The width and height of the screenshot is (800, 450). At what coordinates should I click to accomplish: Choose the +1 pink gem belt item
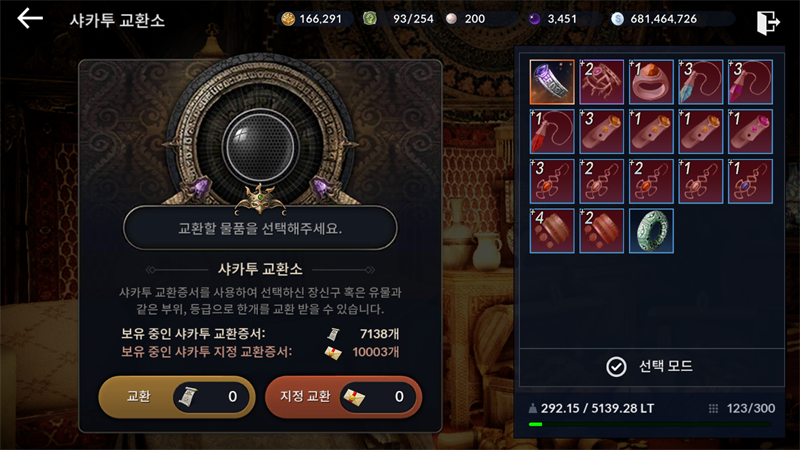click(x=750, y=131)
